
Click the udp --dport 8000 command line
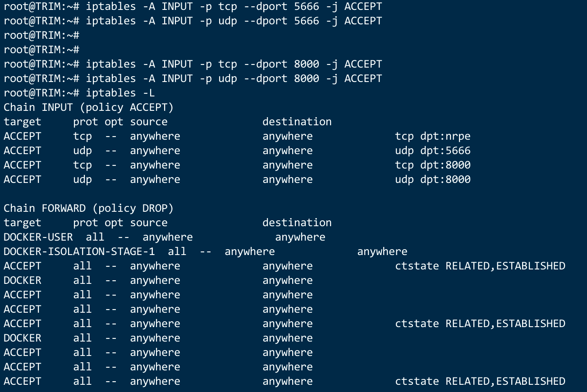pos(193,79)
